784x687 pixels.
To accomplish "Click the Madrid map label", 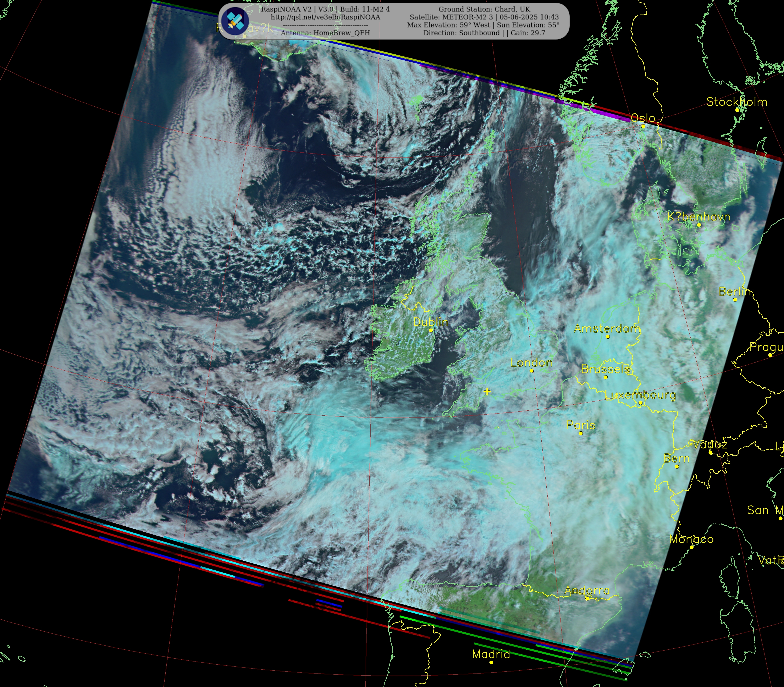I will (x=491, y=654).
